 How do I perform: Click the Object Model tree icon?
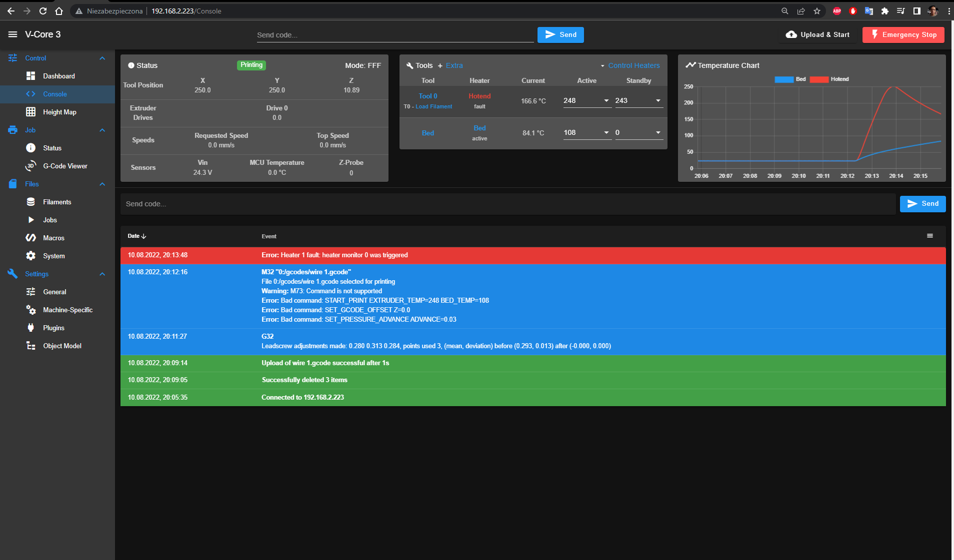[31, 346]
